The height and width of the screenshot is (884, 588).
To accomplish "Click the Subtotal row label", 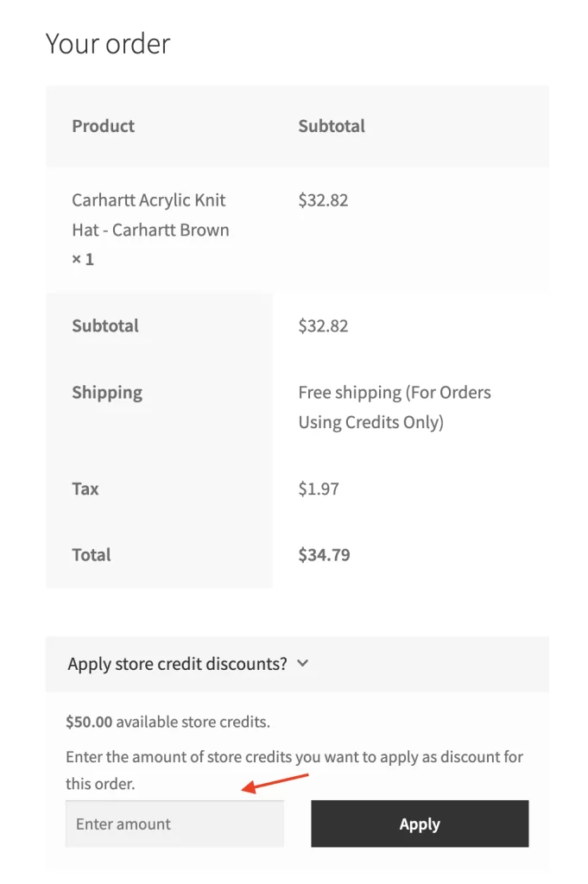I will (x=105, y=326).
